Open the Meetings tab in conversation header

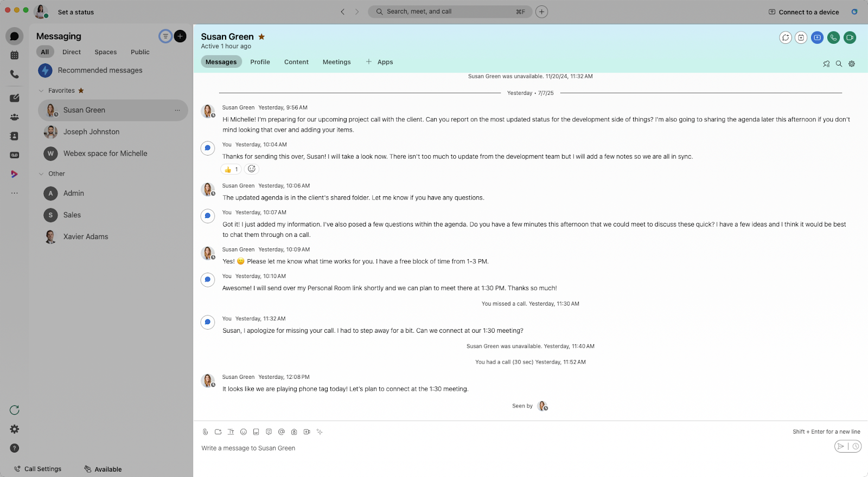click(337, 62)
